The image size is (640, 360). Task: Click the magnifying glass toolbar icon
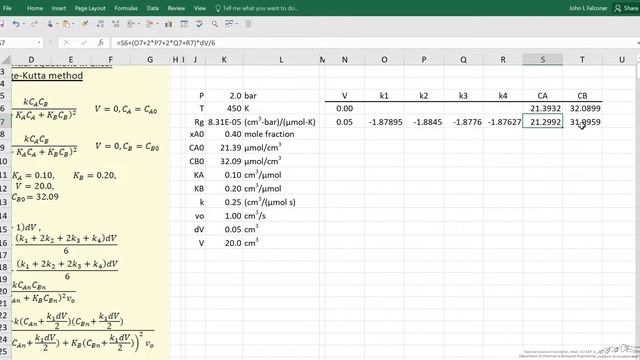215,24
